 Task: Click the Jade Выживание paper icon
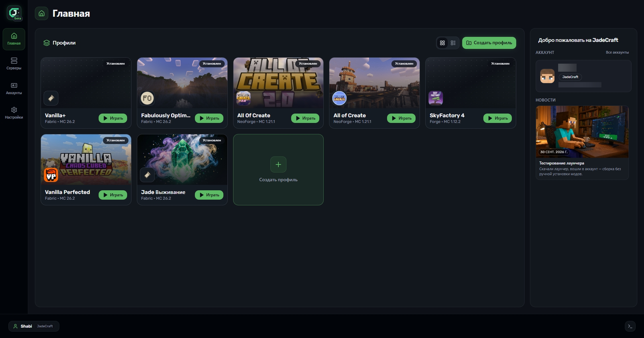147,175
